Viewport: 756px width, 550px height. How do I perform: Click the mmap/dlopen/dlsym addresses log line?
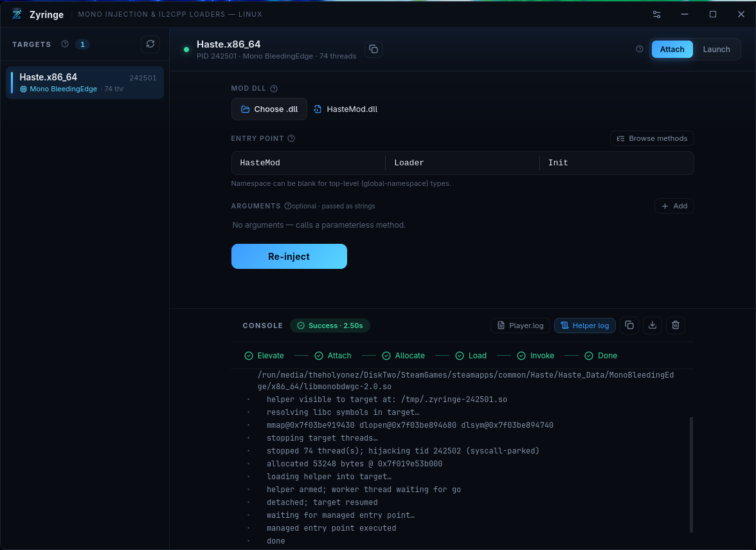point(410,425)
